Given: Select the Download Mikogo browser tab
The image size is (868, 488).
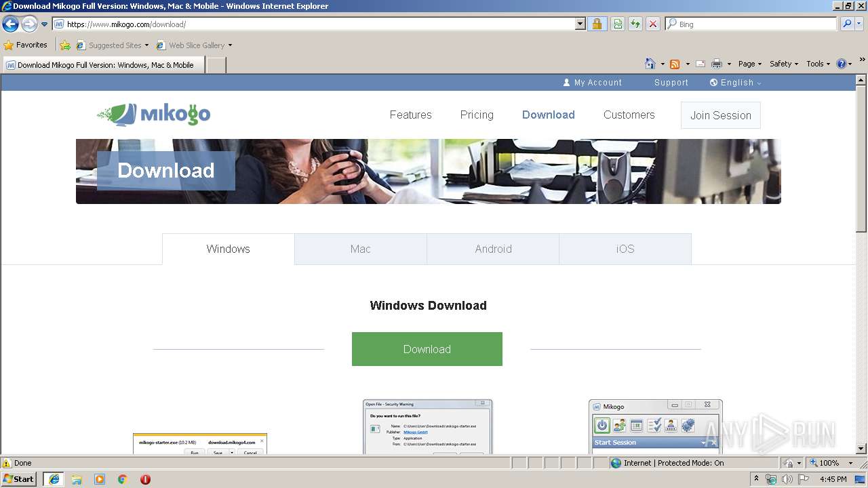Looking at the screenshot, I should tap(103, 65).
